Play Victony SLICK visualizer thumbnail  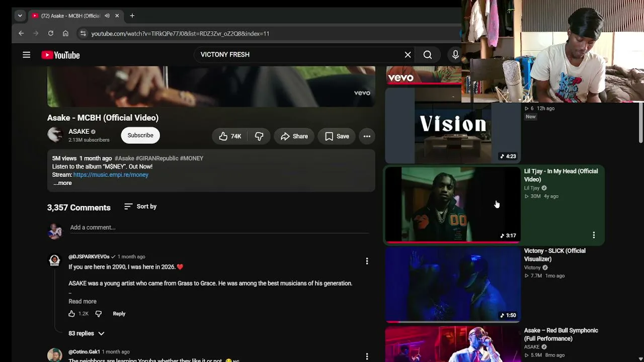tap(453, 285)
